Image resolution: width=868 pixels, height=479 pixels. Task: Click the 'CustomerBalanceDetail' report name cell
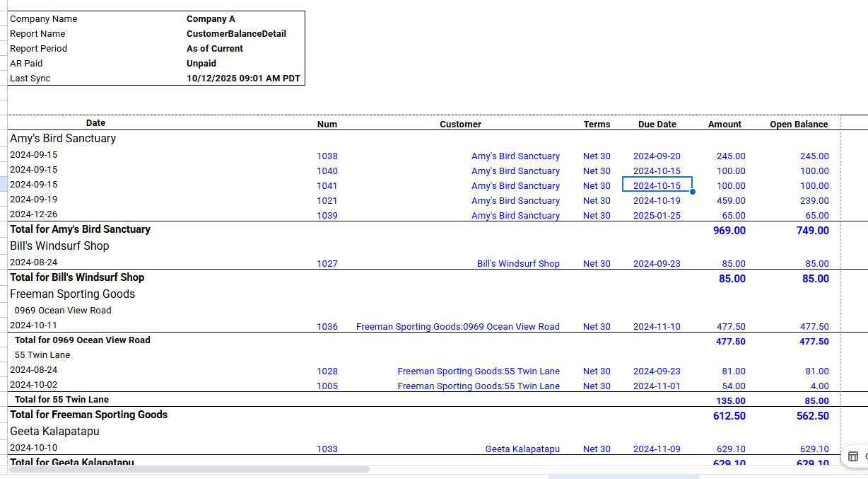click(236, 34)
